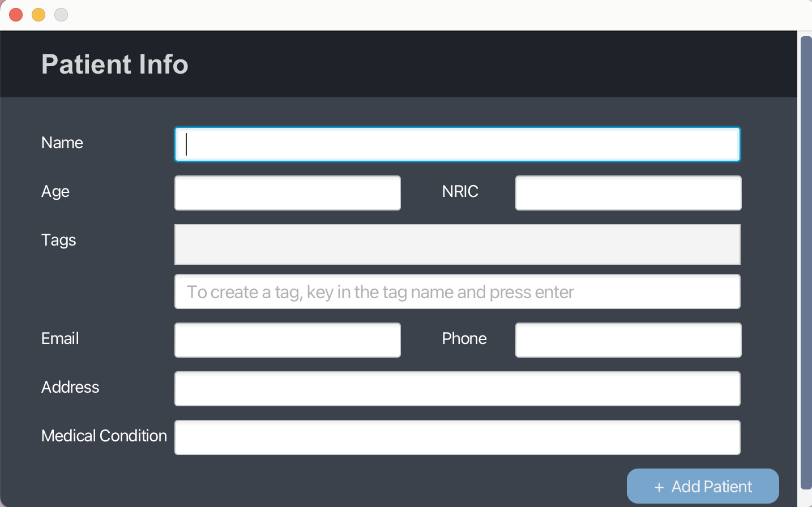The height and width of the screenshot is (507, 812).
Task: Click the Medical Condition input field
Action: coord(458,437)
